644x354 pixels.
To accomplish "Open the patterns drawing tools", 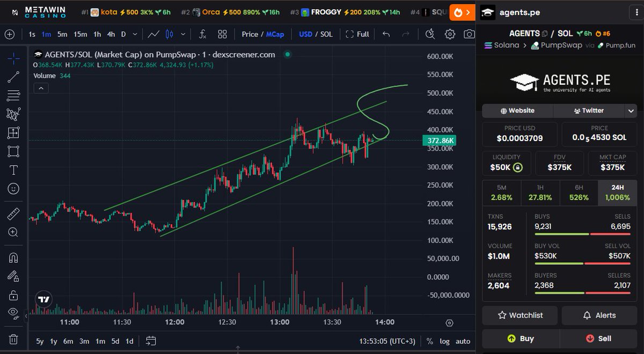I will pyautogui.click(x=13, y=114).
